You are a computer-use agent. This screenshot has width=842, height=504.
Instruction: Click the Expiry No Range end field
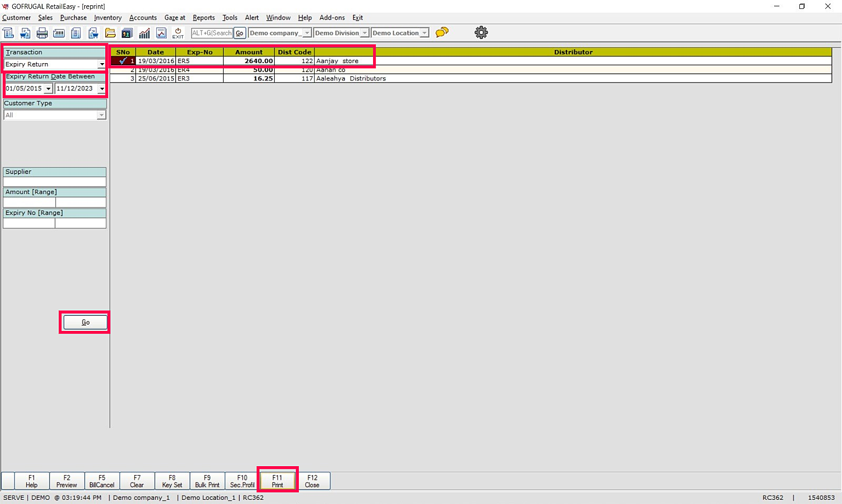[81, 223]
